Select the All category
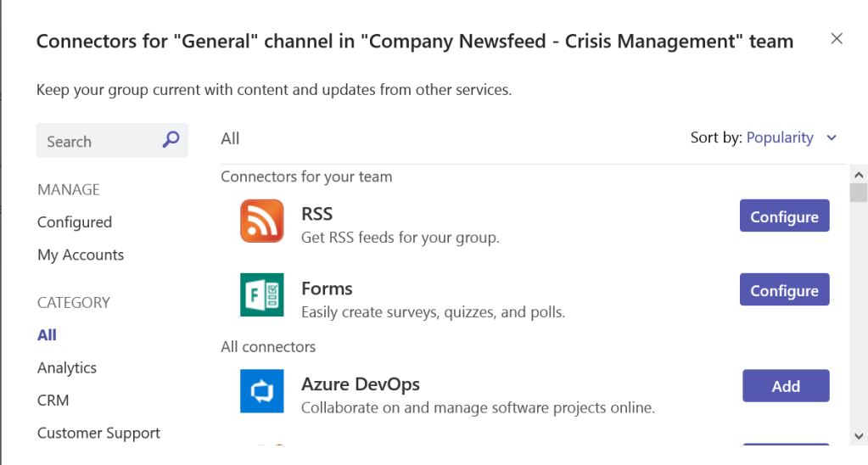The height and width of the screenshot is (465, 868). click(47, 335)
